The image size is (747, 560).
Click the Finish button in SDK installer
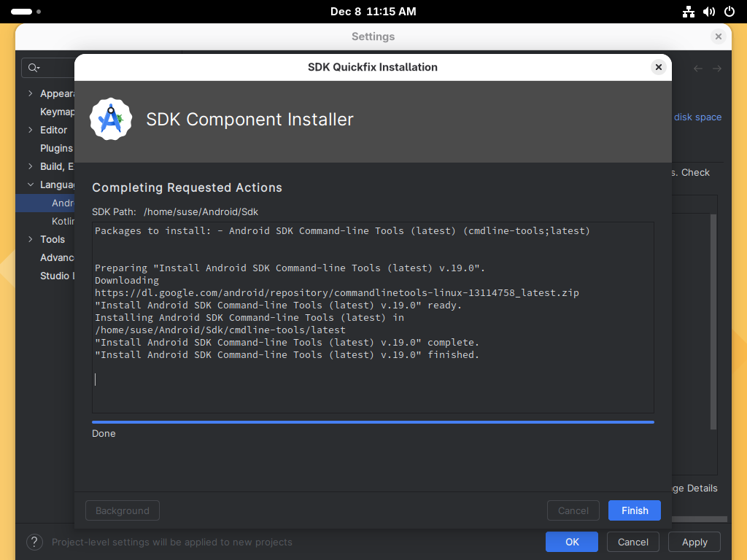(x=634, y=510)
